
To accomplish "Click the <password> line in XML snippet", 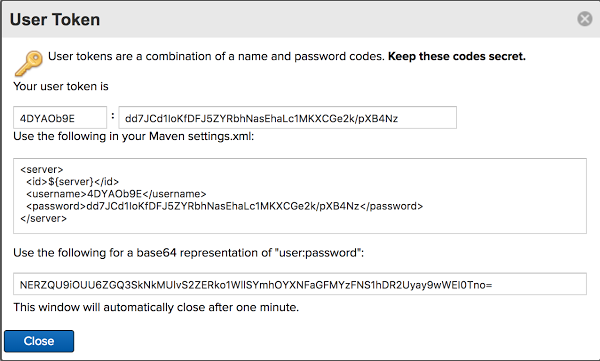I will tap(225, 206).
